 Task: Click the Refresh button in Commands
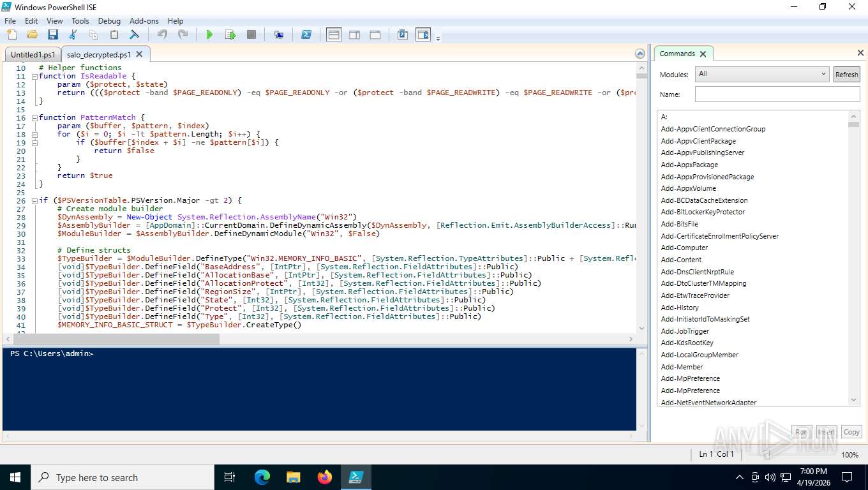click(847, 75)
